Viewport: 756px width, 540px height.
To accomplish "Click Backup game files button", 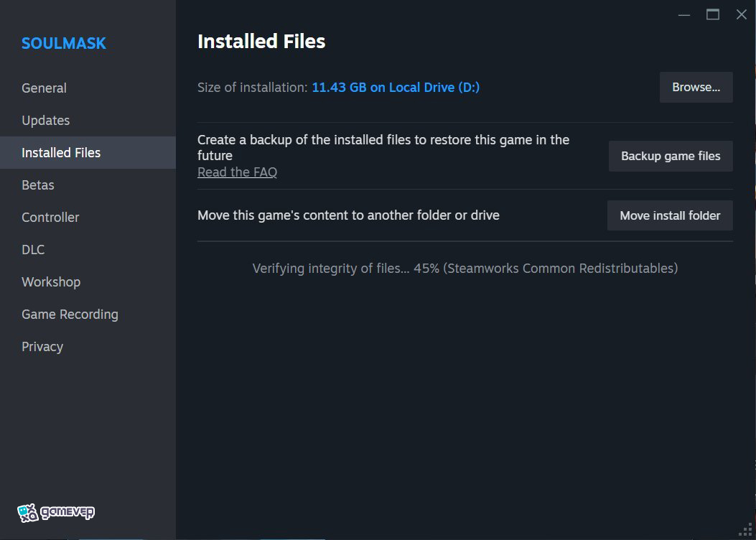I will pyautogui.click(x=670, y=156).
